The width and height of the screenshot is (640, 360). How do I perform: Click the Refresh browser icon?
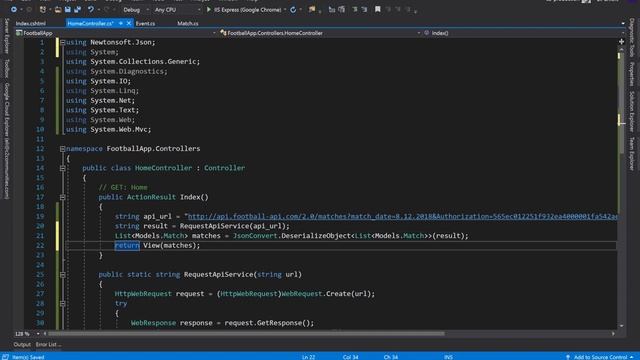tap(293, 9)
